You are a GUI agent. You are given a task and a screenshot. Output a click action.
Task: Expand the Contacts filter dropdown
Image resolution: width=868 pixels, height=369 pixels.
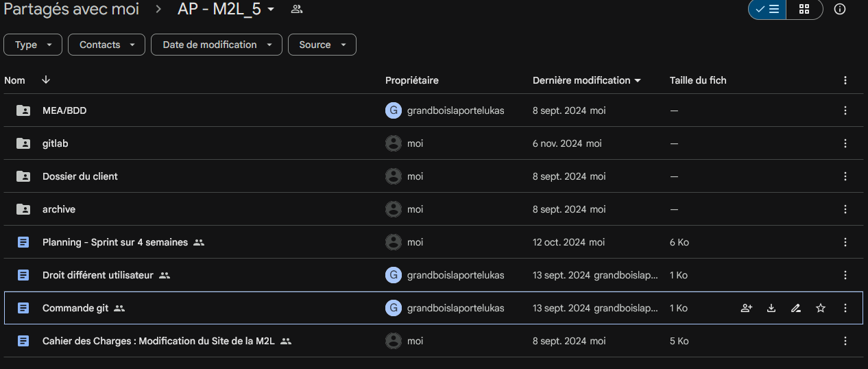[x=106, y=45]
